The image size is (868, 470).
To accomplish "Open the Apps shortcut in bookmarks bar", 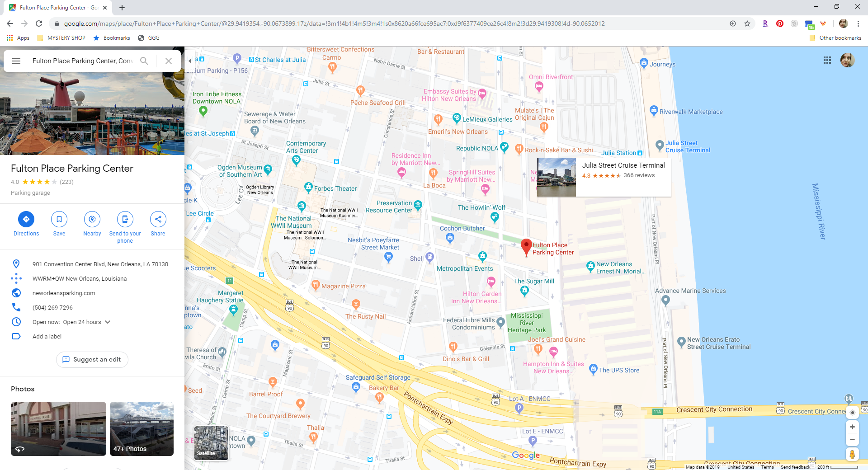I will tap(18, 38).
